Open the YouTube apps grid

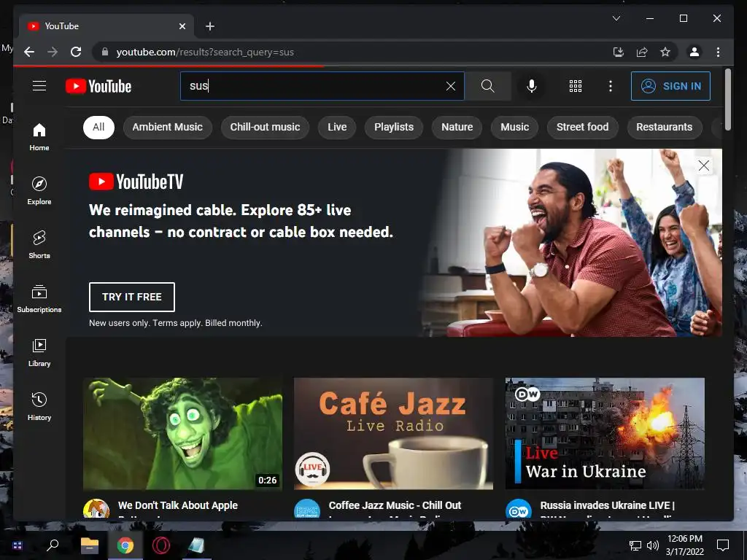click(576, 86)
